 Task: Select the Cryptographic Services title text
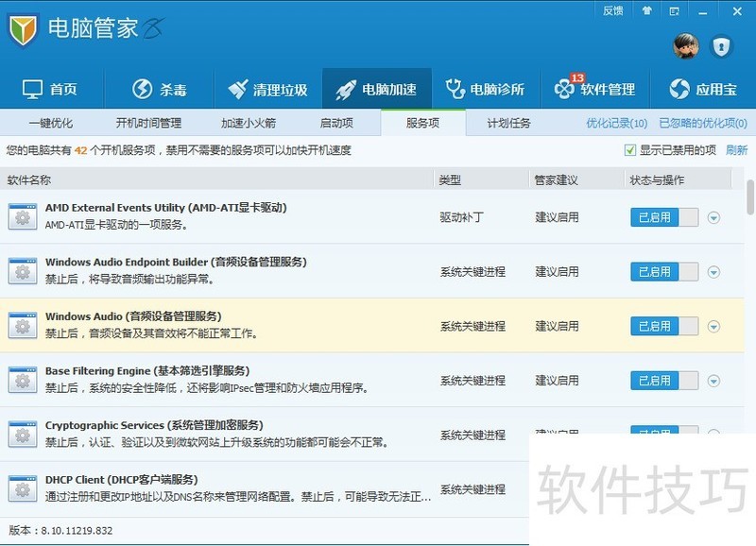pyautogui.click(x=154, y=425)
